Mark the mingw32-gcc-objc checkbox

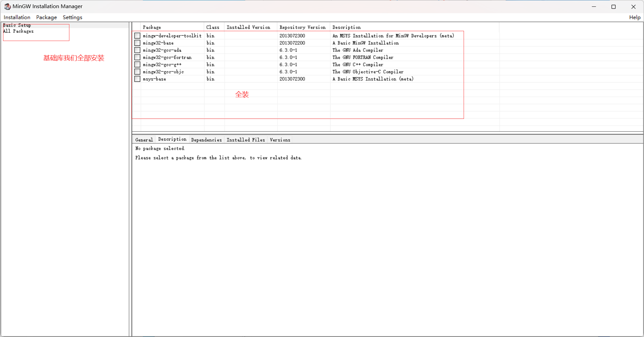[137, 72]
